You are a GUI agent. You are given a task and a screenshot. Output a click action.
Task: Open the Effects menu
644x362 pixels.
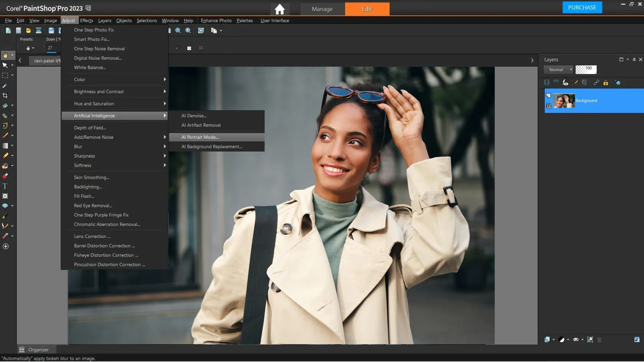(86, 21)
